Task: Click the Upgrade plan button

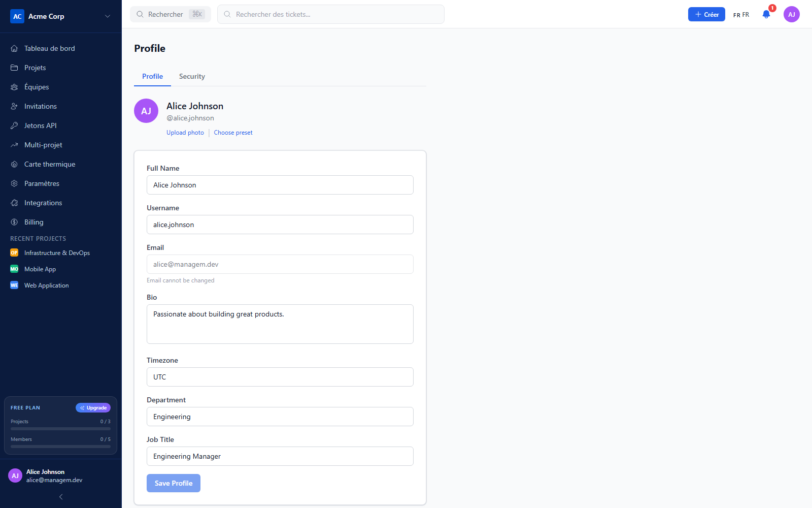Action: tap(93, 407)
